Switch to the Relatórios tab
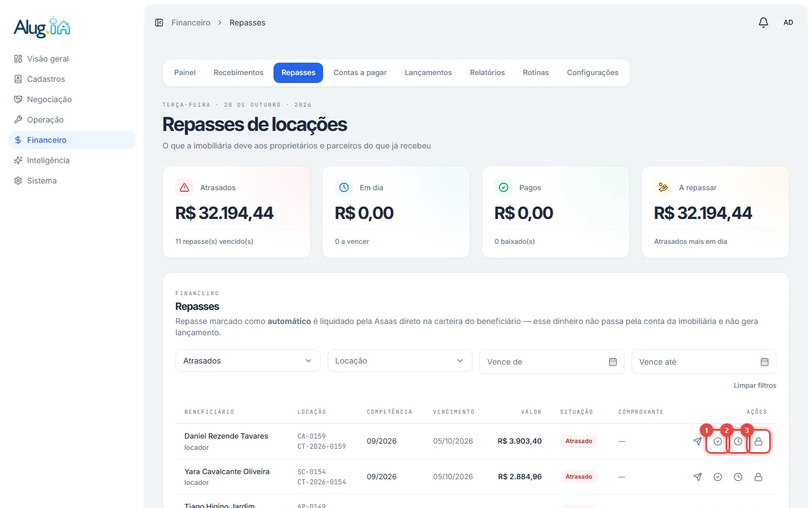Viewport: 812px width, 508px height. 487,73
